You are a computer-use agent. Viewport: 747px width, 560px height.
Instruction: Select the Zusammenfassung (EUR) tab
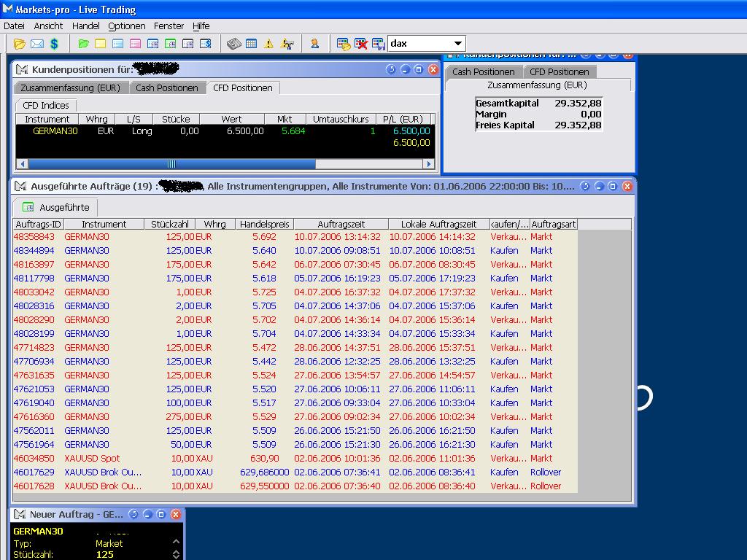point(70,87)
